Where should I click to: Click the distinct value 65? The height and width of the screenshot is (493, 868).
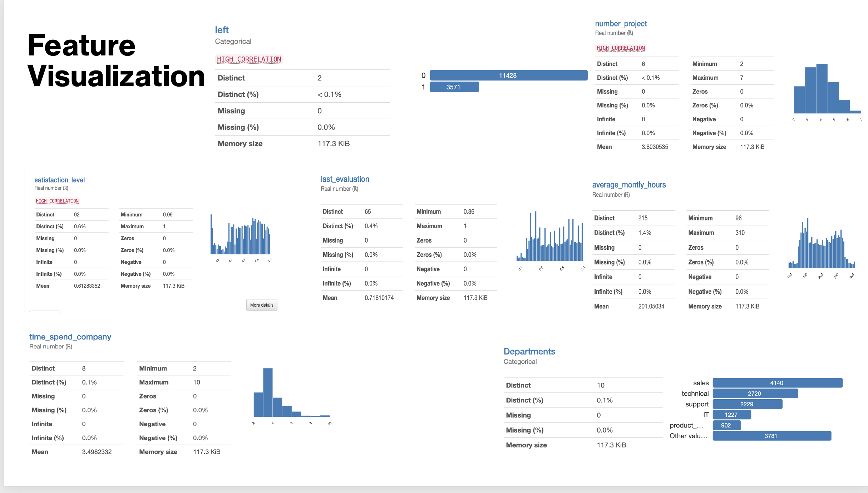click(368, 211)
